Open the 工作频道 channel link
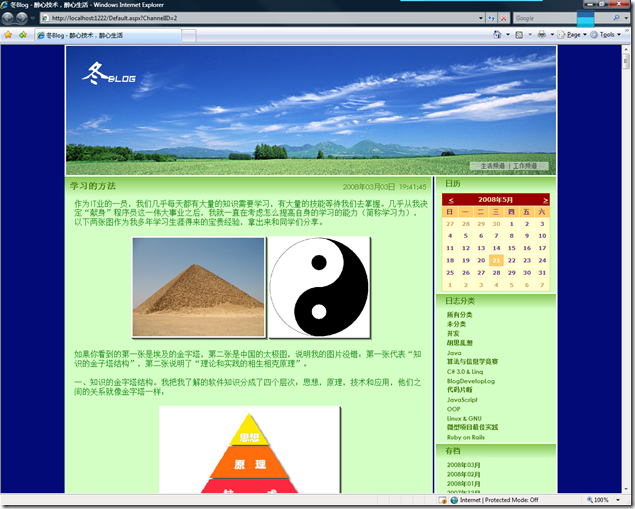 click(525, 166)
